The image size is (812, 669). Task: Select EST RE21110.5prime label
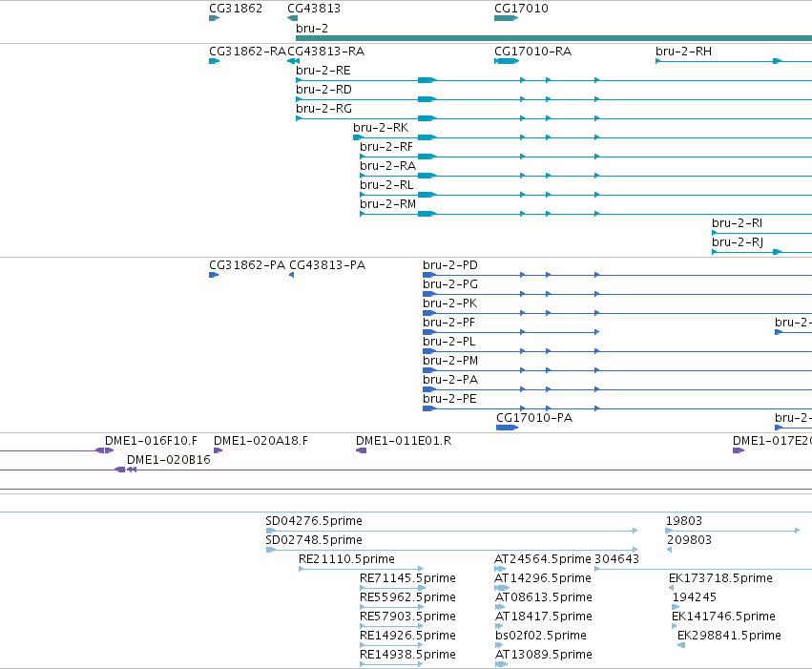[x=346, y=559]
